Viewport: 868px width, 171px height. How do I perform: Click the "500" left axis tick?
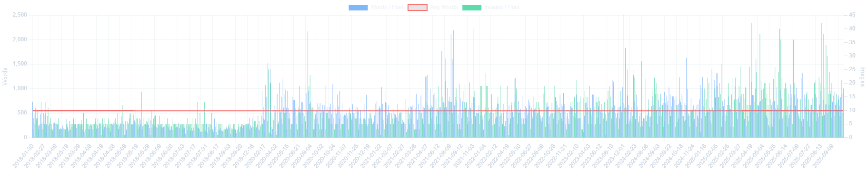click(22, 113)
